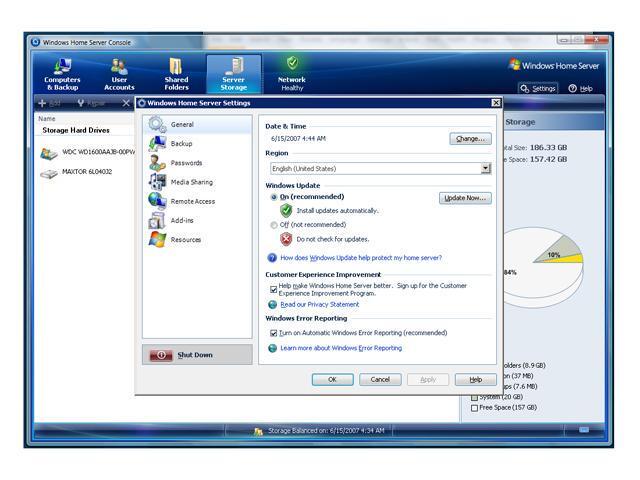Click the General gear icon in settings

[x=157, y=124]
